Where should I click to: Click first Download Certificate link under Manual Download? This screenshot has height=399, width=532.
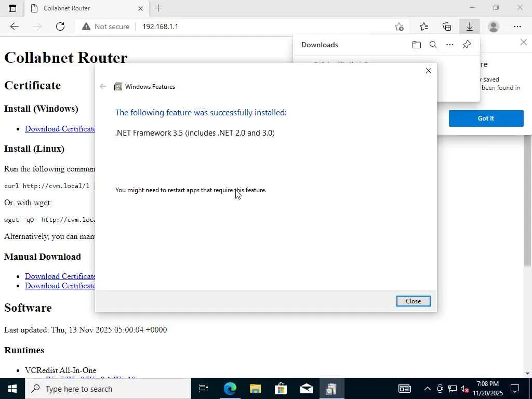pyautogui.click(x=60, y=276)
